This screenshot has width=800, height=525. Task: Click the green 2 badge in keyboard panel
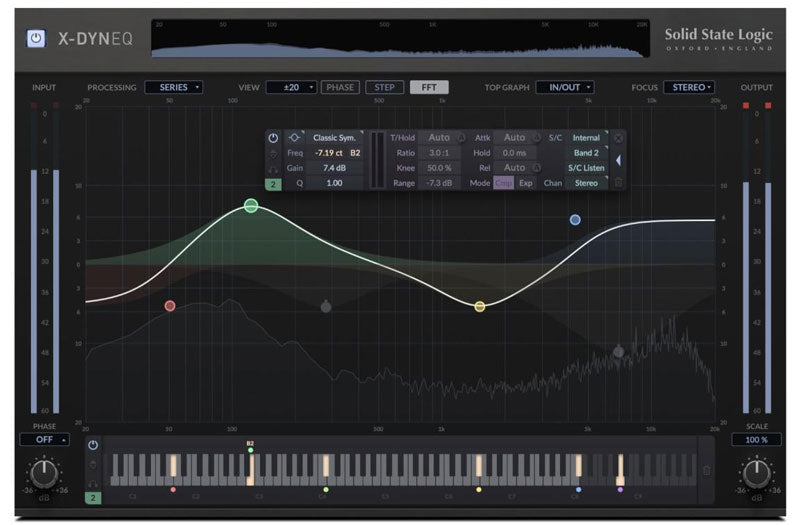(x=93, y=498)
